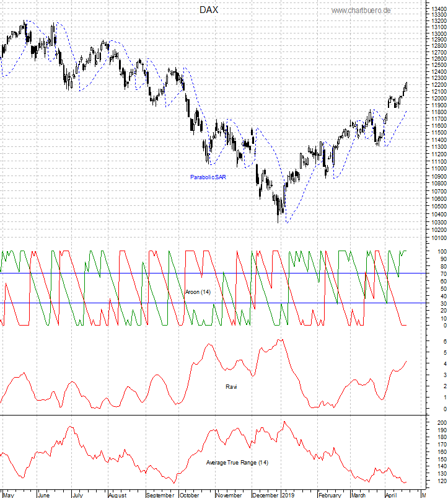Click the Aroon scale value 100
This screenshot has width=448, height=498.
coord(442,252)
